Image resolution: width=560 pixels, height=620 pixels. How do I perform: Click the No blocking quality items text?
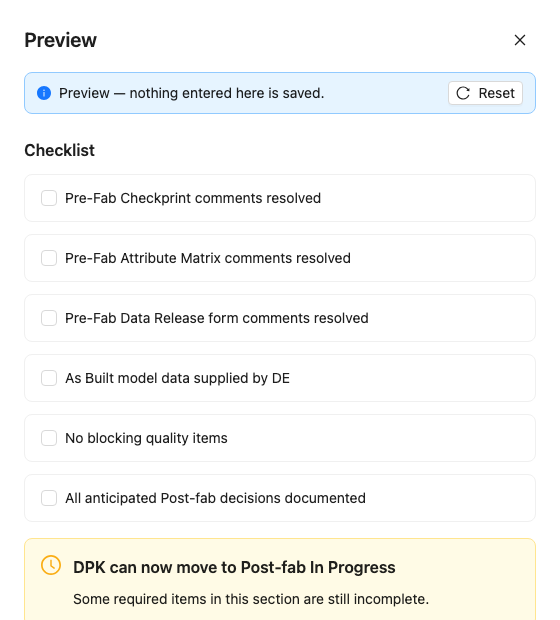(x=146, y=438)
